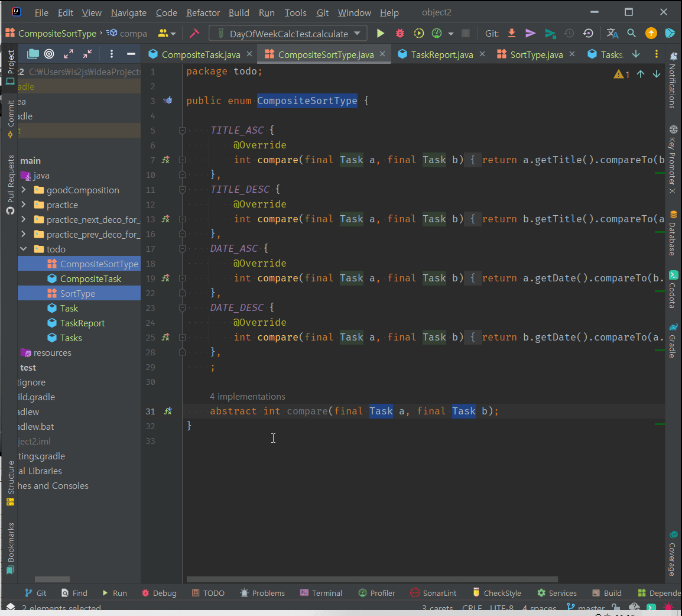The height and width of the screenshot is (616, 682).
Task: Open the Refactor menu
Action: click(x=203, y=12)
